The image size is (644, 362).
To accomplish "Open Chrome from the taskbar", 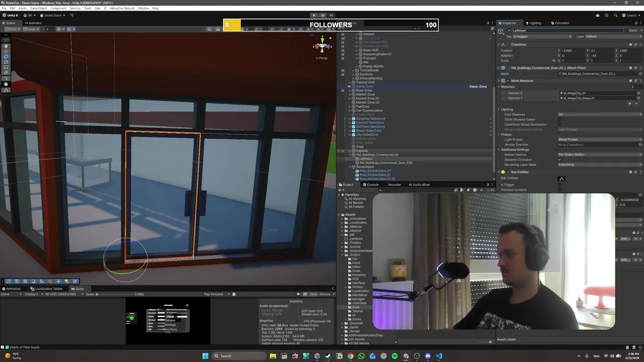I will tap(350, 356).
